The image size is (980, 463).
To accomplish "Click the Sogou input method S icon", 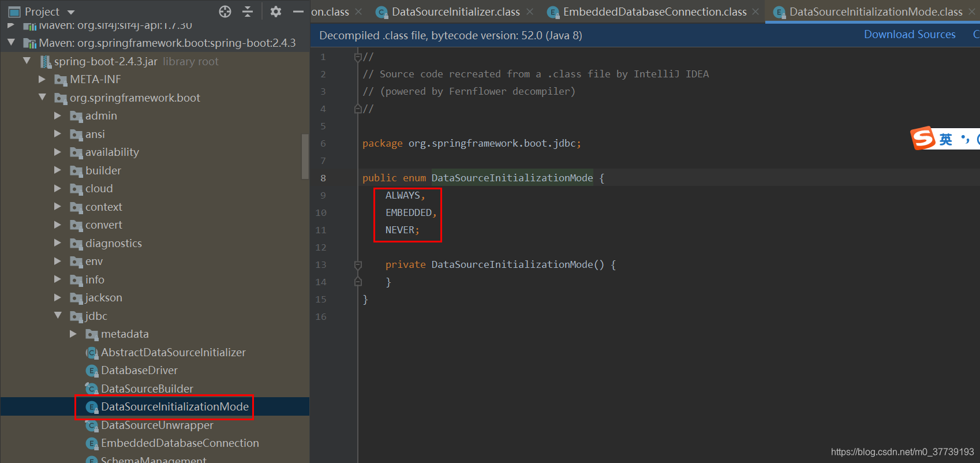I will 923,139.
